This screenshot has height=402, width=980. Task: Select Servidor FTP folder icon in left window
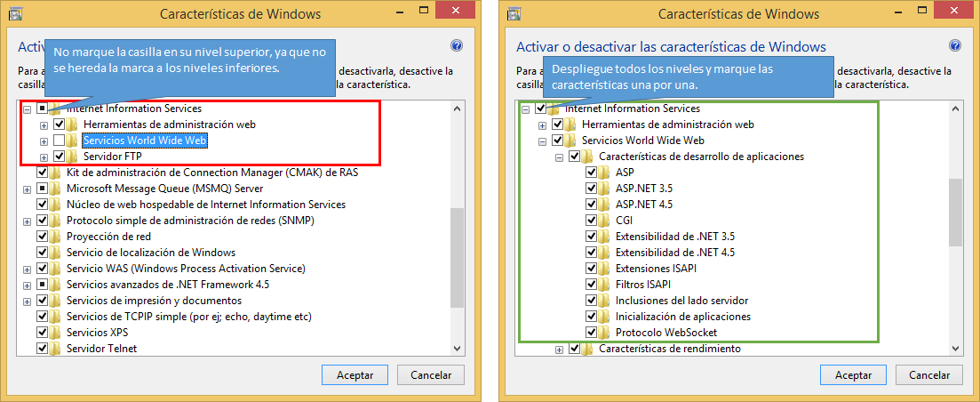click(x=73, y=157)
